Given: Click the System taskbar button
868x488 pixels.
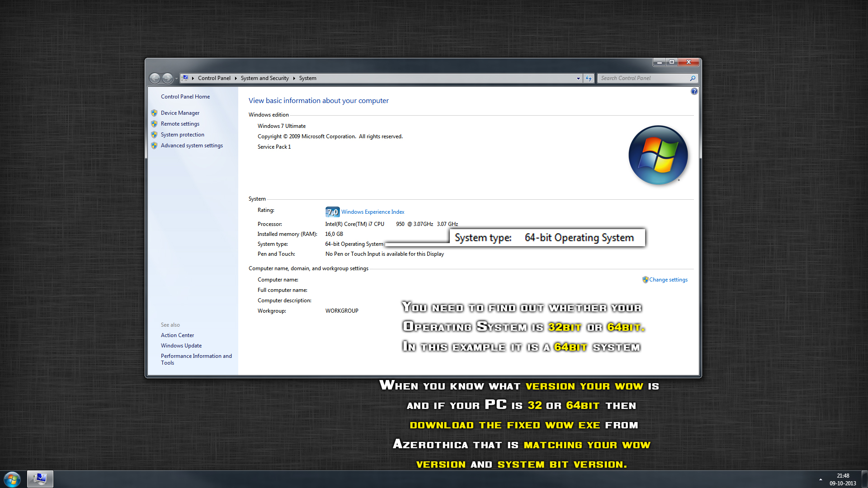Looking at the screenshot, I should (40, 479).
